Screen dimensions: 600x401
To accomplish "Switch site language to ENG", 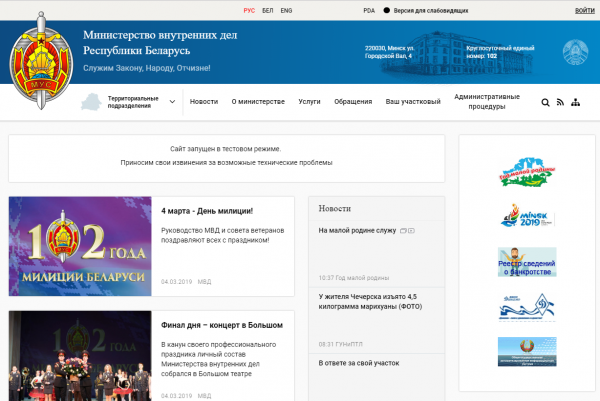I will pos(287,10).
